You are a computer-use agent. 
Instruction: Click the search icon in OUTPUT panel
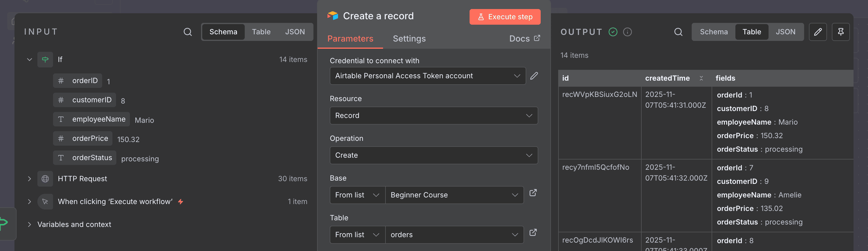coord(678,32)
